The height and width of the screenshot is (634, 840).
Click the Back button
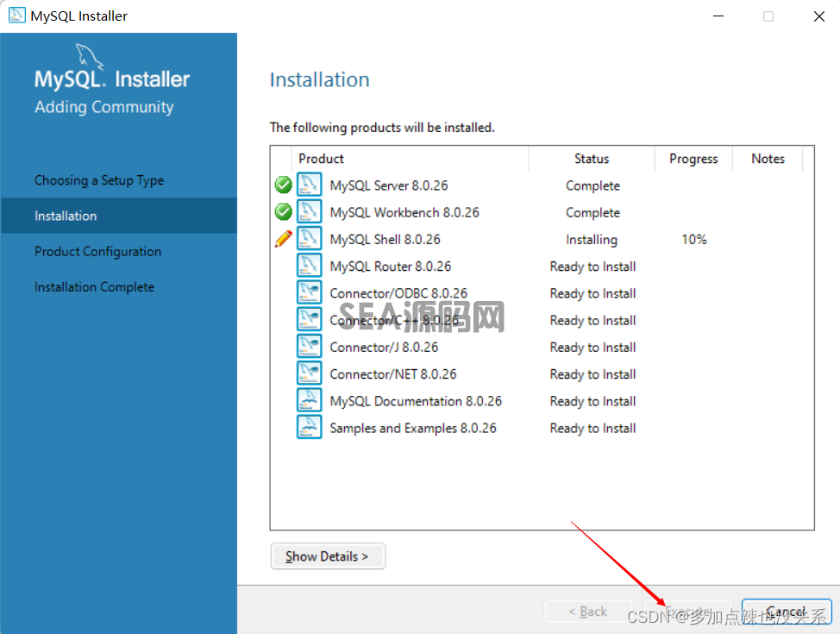click(588, 612)
